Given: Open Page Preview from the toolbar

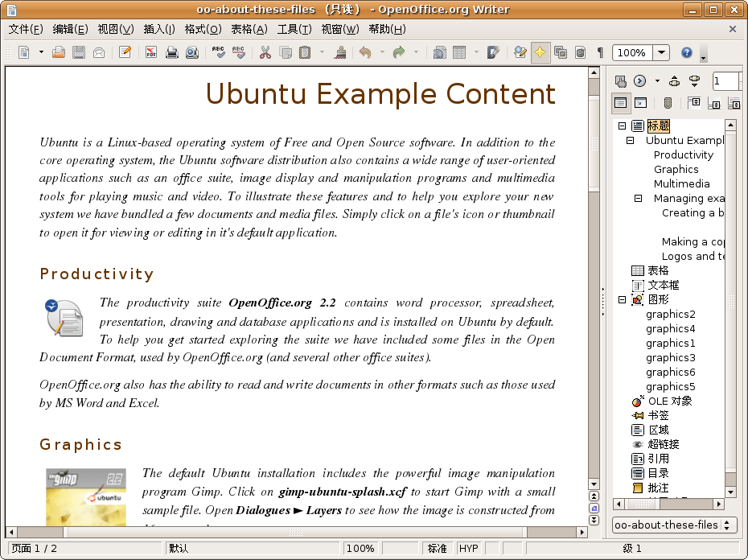Looking at the screenshot, I should (191, 52).
